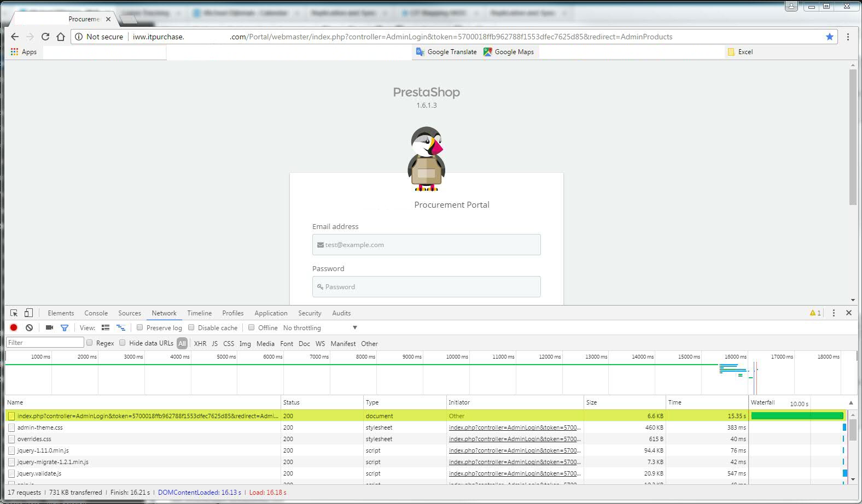Filter requests by Img type
This screenshot has height=504, width=862.
point(245,344)
